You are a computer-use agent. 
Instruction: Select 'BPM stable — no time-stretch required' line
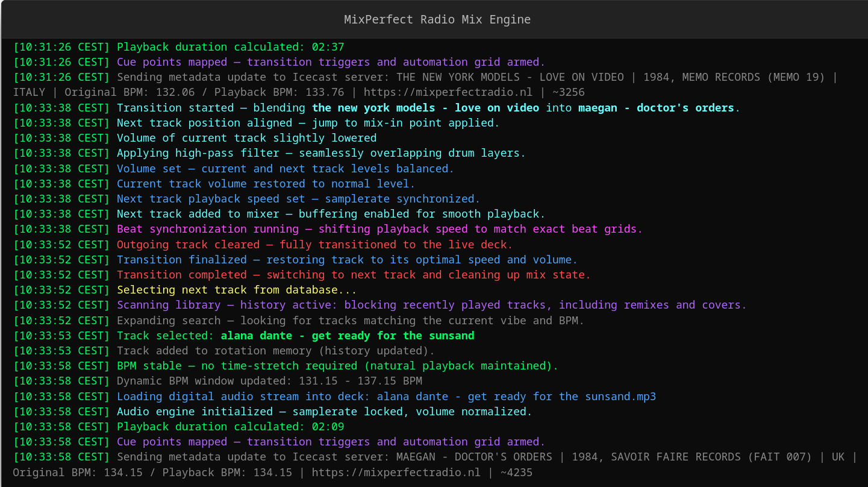pos(338,366)
